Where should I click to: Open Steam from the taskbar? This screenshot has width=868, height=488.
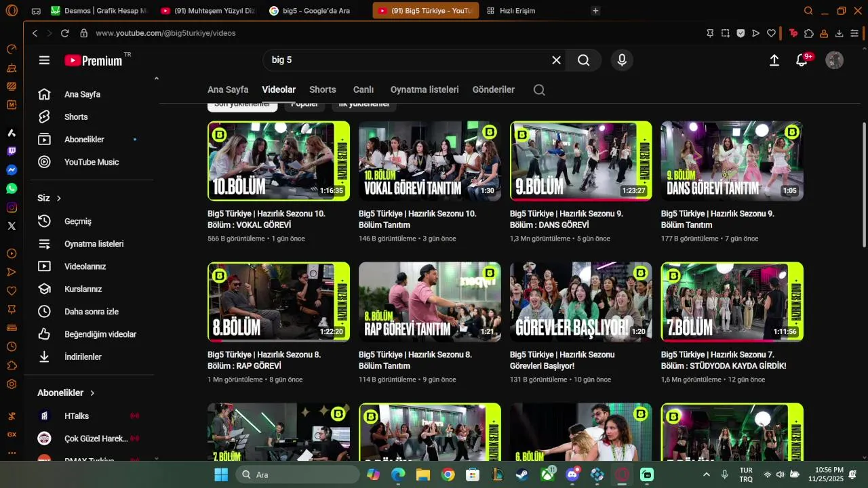click(522, 475)
